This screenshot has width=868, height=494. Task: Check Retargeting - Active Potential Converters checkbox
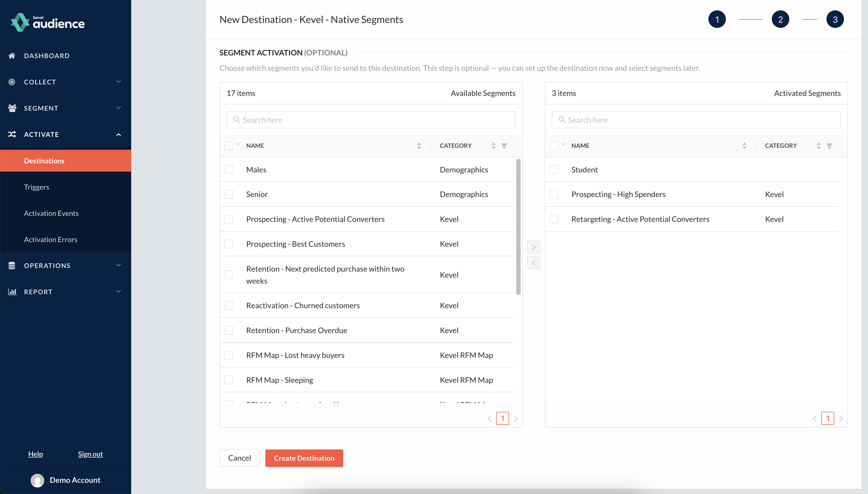(x=554, y=219)
